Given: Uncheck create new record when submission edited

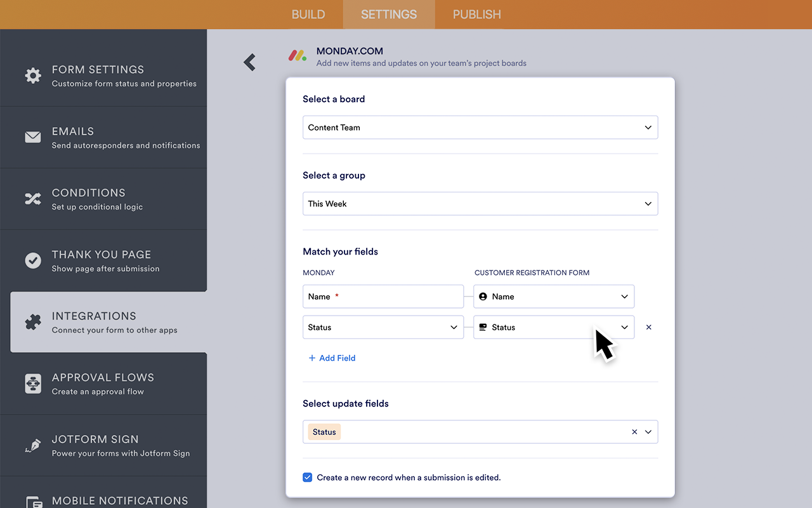Looking at the screenshot, I should [x=307, y=477].
